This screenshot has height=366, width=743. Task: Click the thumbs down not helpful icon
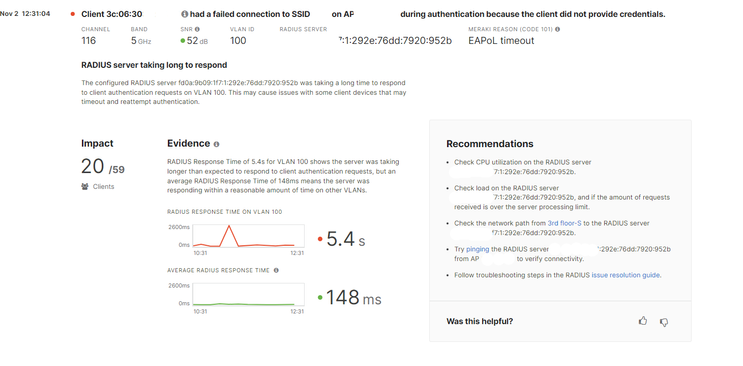(x=664, y=322)
